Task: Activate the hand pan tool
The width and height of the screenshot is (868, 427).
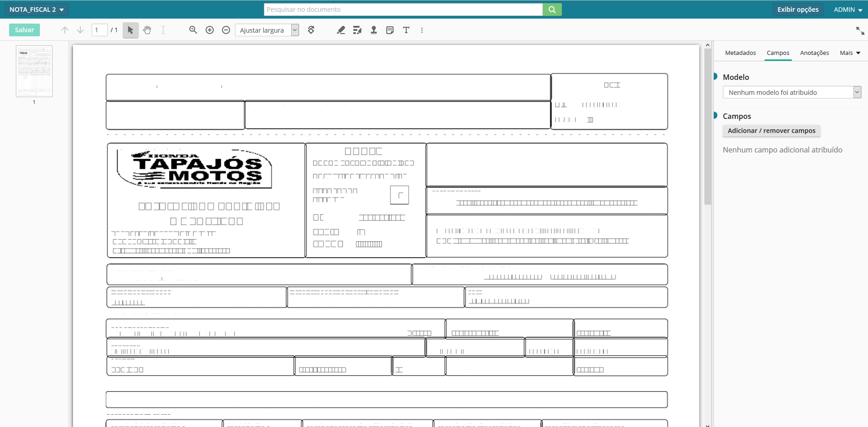Action: pos(147,30)
